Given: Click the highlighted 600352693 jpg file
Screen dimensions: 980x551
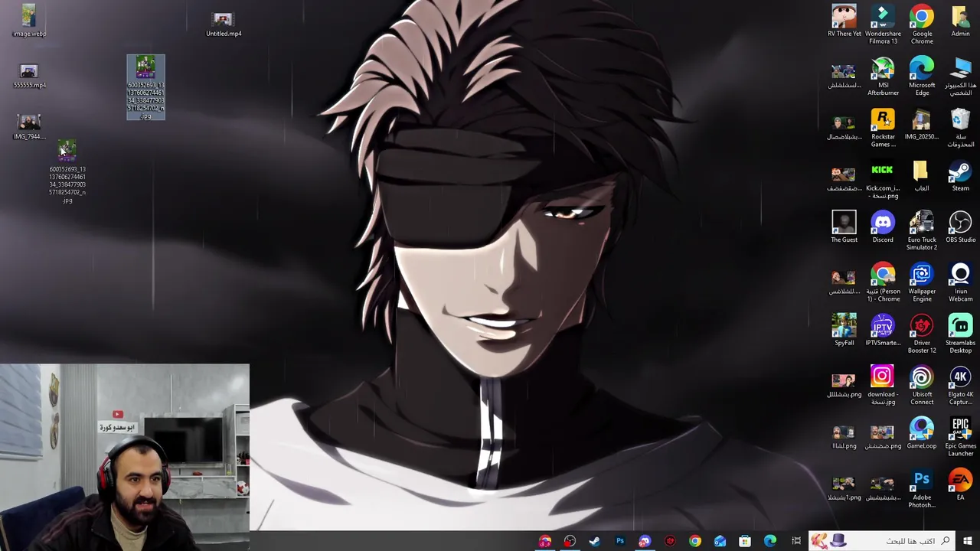Looking at the screenshot, I should [x=145, y=87].
